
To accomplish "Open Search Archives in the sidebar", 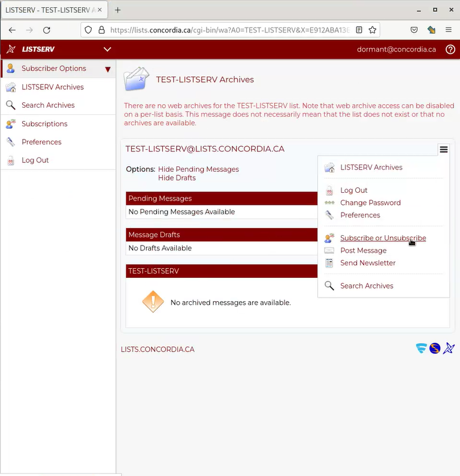I will [x=48, y=105].
